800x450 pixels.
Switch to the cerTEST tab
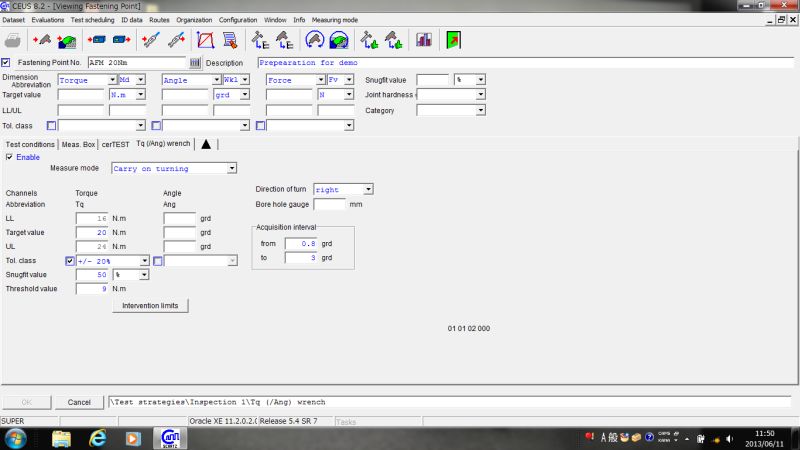(x=115, y=144)
